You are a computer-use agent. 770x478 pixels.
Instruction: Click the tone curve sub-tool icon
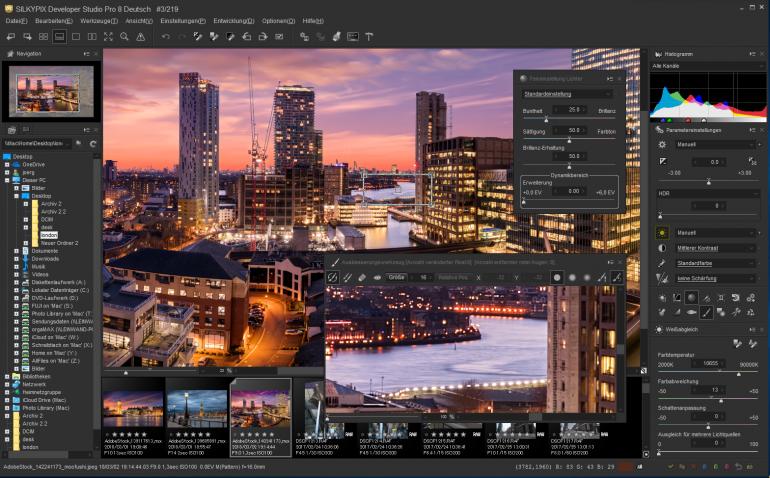[x=677, y=297]
